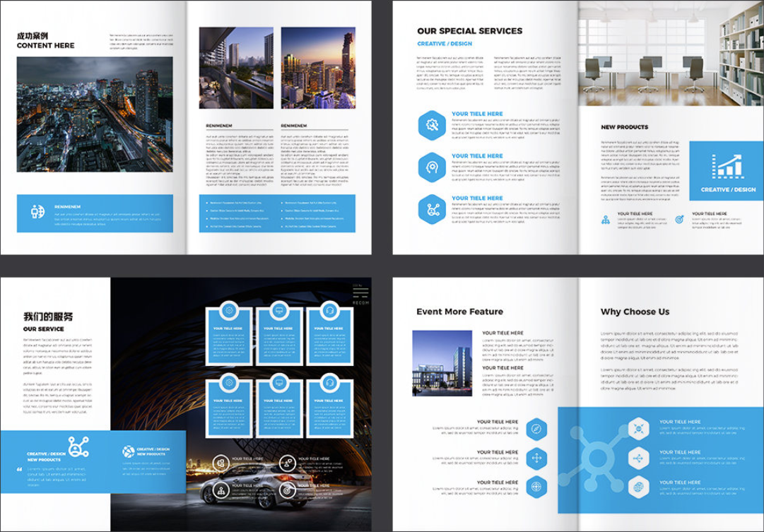Click the org-chart circle icon over the car door
Screen dimensions: 764x532
coord(221,490)
